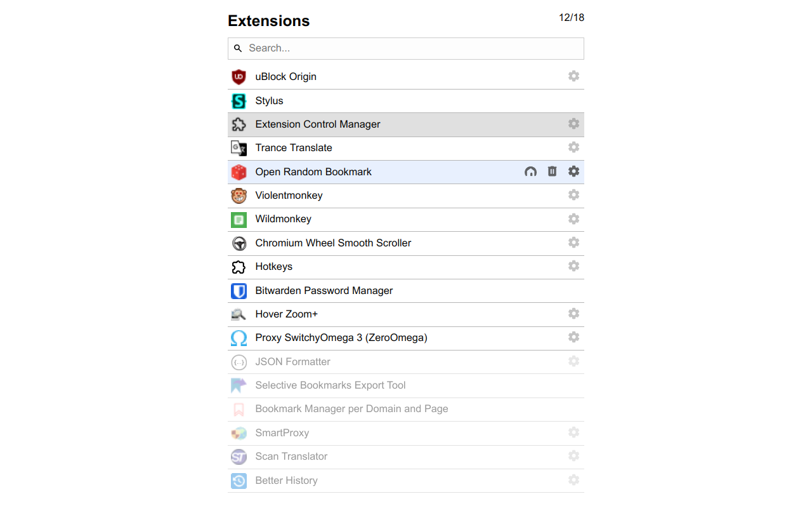Open Chromium Wheel Smooth Scroller options gear
The image size is (812, 508).
pos(573,243)
